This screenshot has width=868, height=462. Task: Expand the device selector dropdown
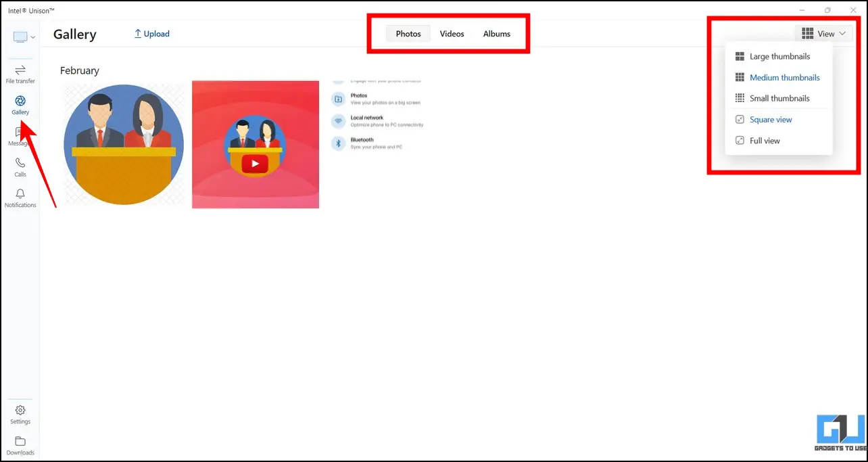pos(24,37)
